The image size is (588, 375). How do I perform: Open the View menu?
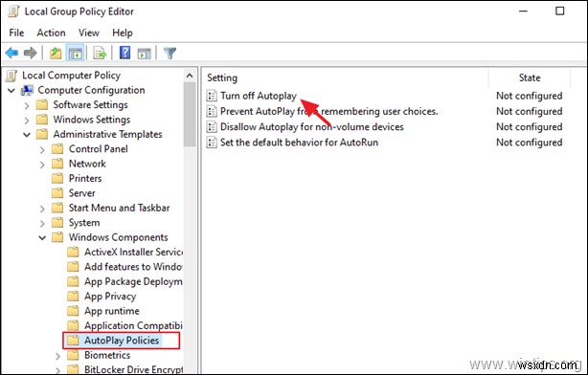pos(89,33)
